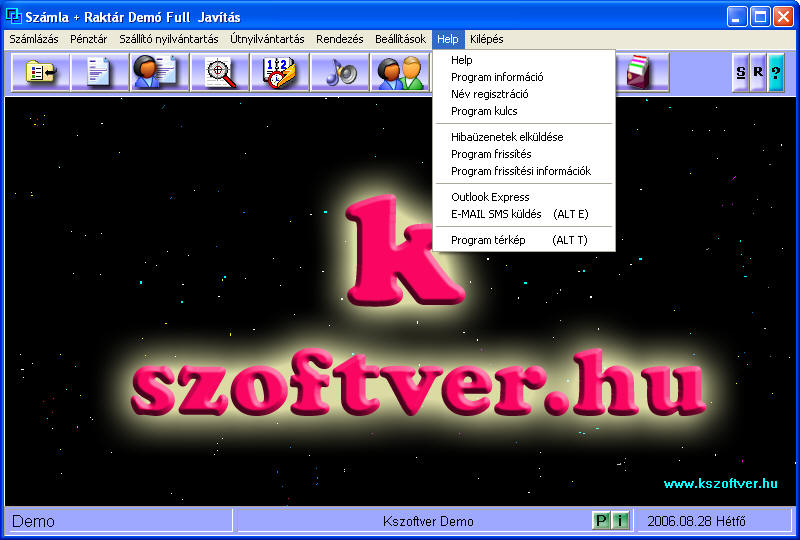Click the folder list toolbar icon
Viewport: 800px width, 540px height.
[40, 72]
